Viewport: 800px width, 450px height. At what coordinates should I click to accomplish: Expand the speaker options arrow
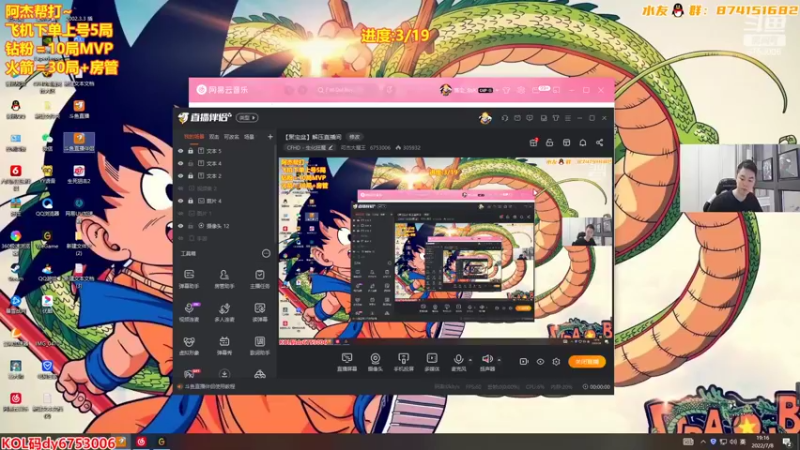tap(499, 360)
